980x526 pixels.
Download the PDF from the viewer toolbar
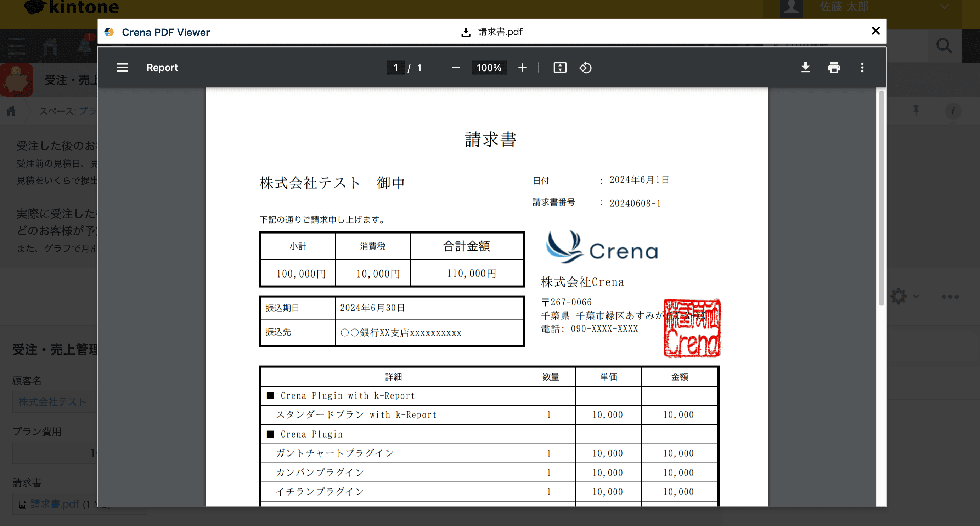(805, 68)
